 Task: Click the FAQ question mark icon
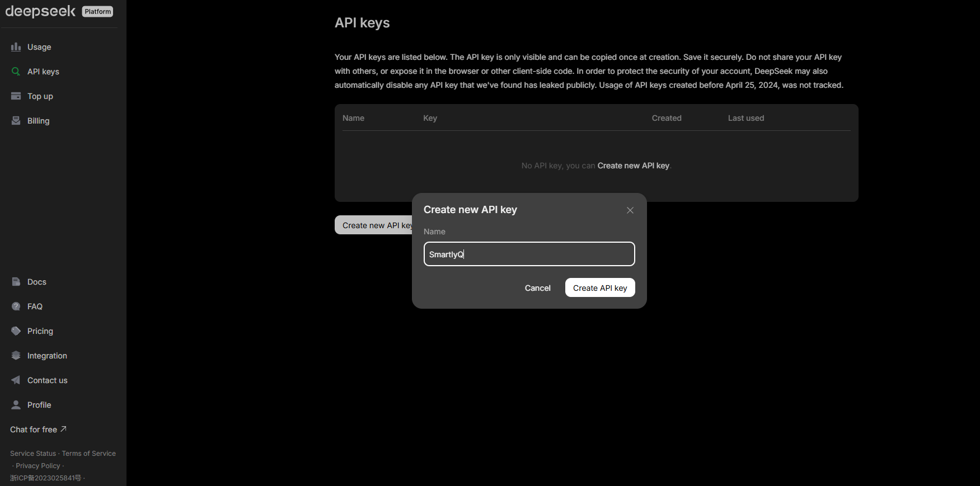click(16, 306)
